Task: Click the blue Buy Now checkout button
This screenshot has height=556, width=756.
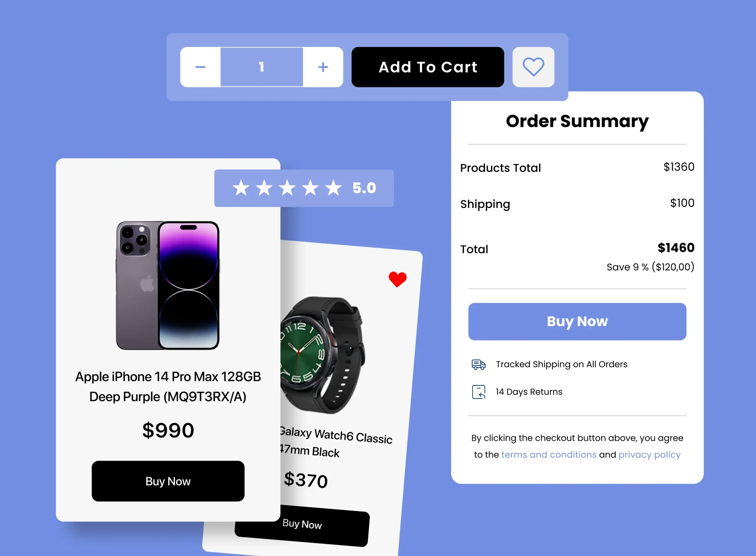Action: pyautogui.click(x=577, y=321)
